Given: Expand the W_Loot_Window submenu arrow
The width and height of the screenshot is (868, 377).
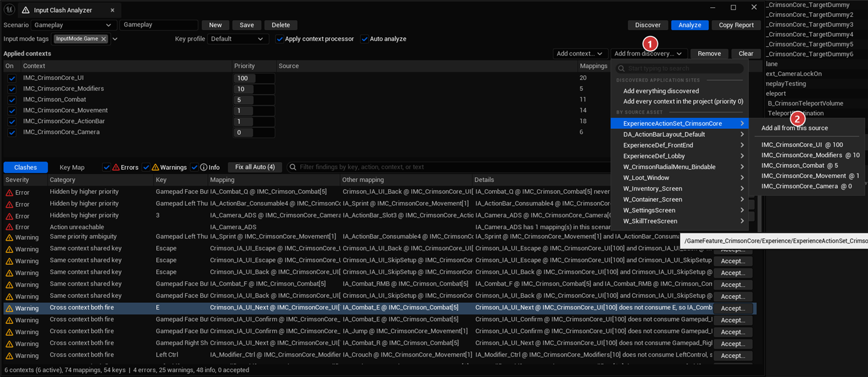Looking at the screenshot, I should click(x=742, y=178).
